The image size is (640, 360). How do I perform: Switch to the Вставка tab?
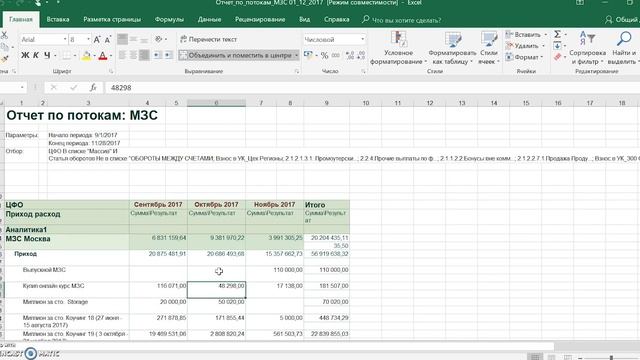tap(58, 19)
